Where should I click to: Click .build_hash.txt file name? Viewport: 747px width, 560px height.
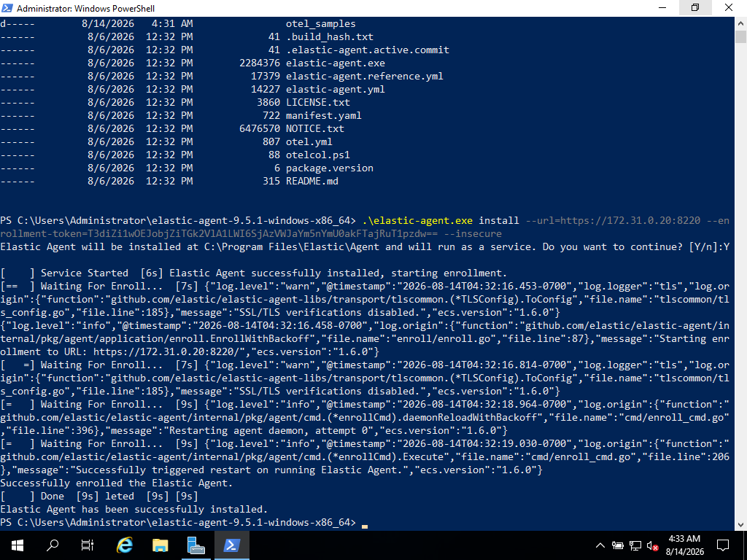click(330, 36)
